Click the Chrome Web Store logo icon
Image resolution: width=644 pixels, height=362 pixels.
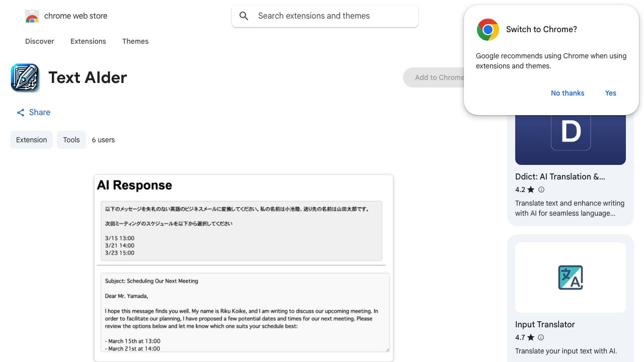coord(32,17)
